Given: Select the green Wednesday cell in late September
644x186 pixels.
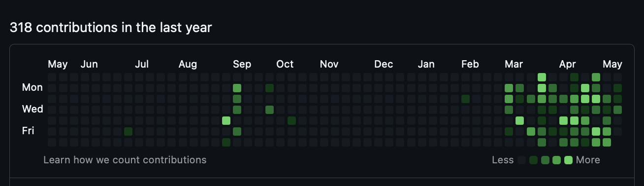Looking at the screenshot, I should 269,110.
